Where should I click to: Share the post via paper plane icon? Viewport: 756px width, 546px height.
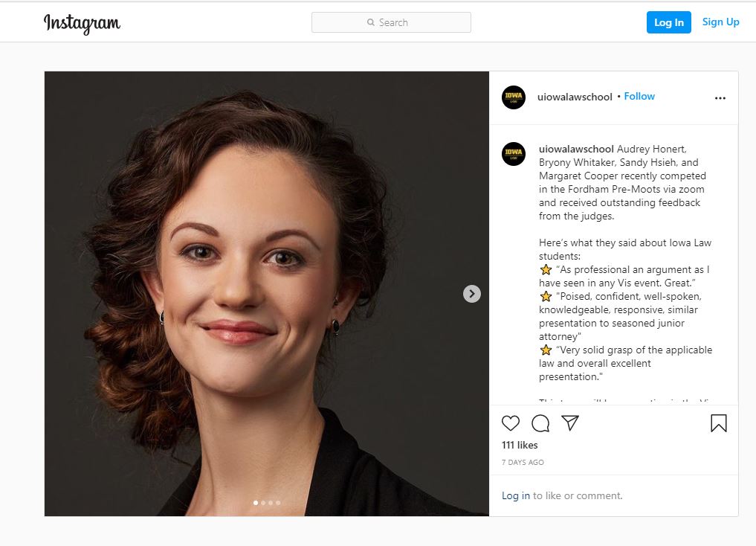(570, 423)
